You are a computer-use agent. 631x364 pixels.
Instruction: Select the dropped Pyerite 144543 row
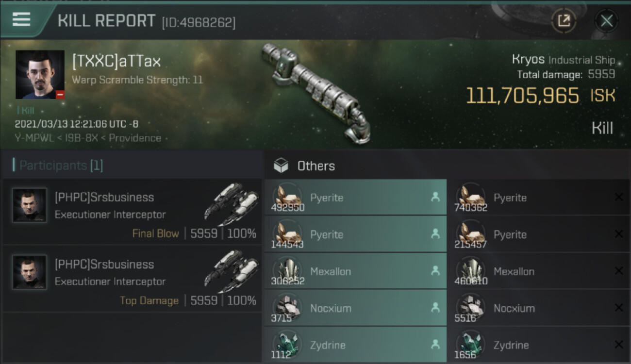(x=355, y=234)
